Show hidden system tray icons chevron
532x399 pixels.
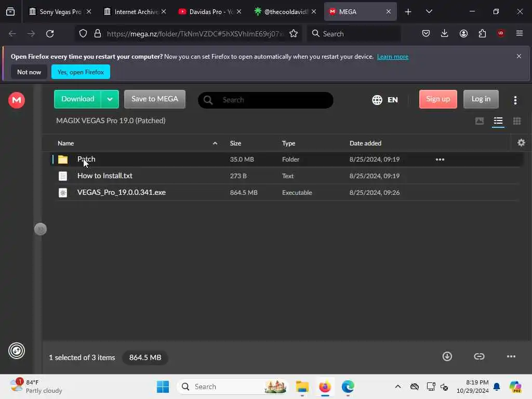(x=398, y=387)
